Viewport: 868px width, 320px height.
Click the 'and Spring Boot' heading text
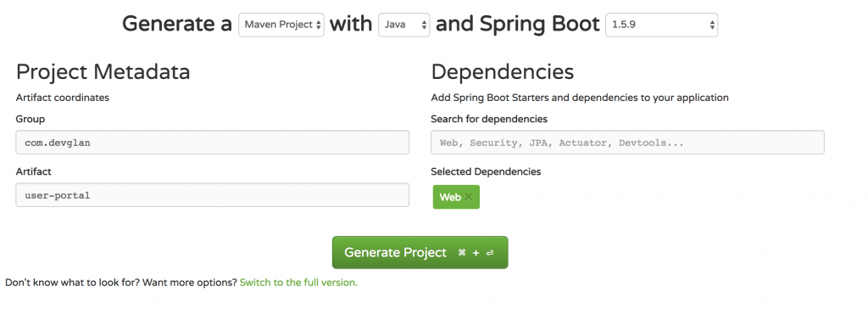coord(518,24)
